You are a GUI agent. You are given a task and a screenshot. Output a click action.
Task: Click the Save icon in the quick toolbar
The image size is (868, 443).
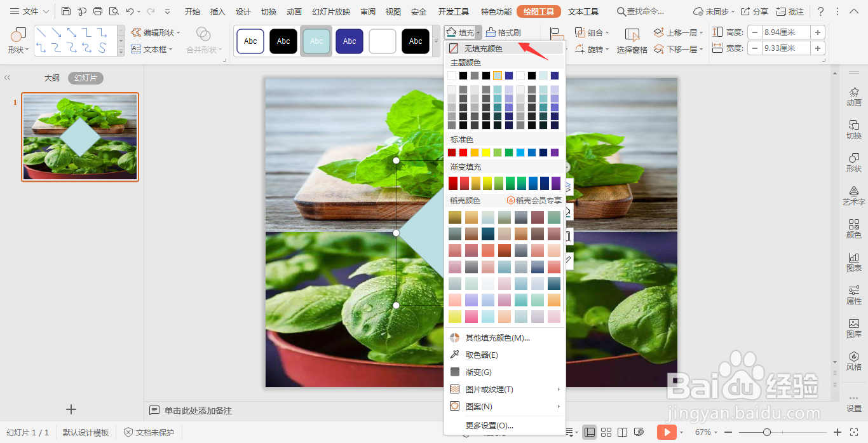coord(66,11)
